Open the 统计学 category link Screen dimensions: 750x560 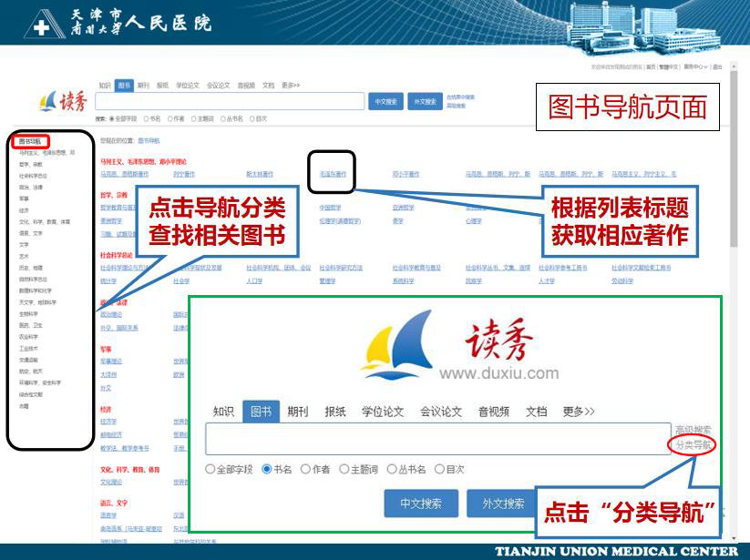(x=108, y=281)
